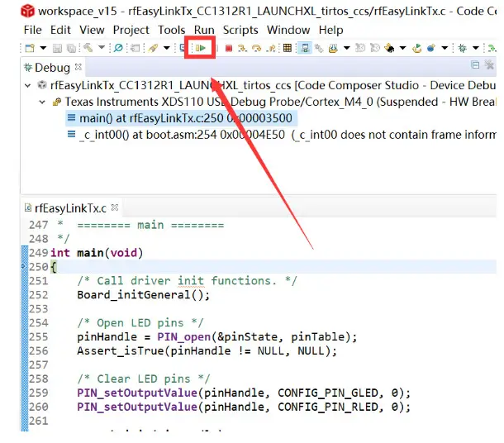This screenshot has width=504, height=443.
Task: Open the CPU Reset dropdown arrow
Action: [x=402, y=48]
